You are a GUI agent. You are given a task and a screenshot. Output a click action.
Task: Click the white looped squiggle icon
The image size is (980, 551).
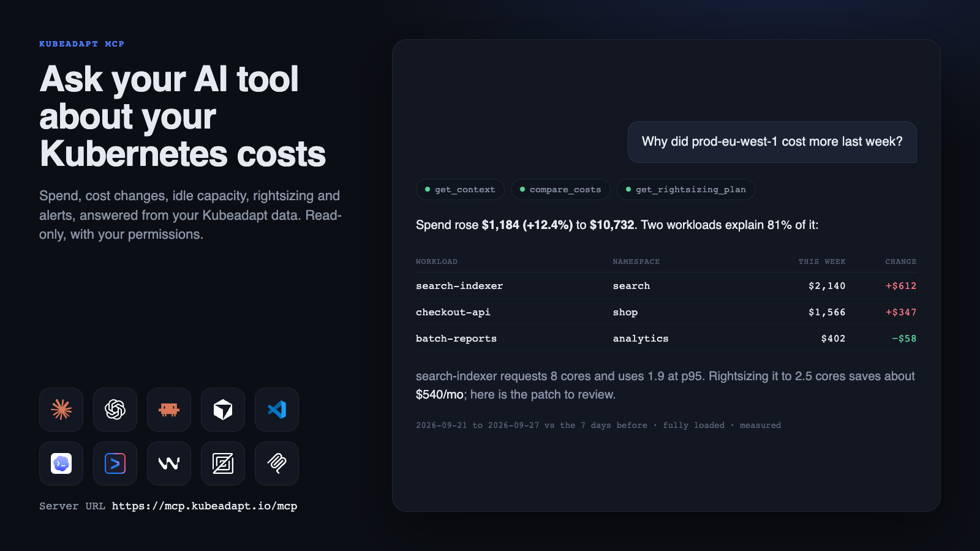pyautogui.click(x=277, y=463)
